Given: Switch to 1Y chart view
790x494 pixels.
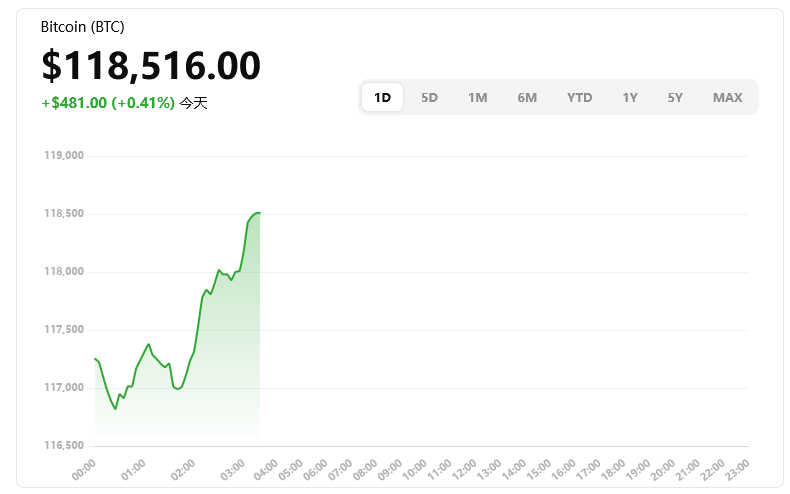Looking at the screenshot, I should (629, 97).
